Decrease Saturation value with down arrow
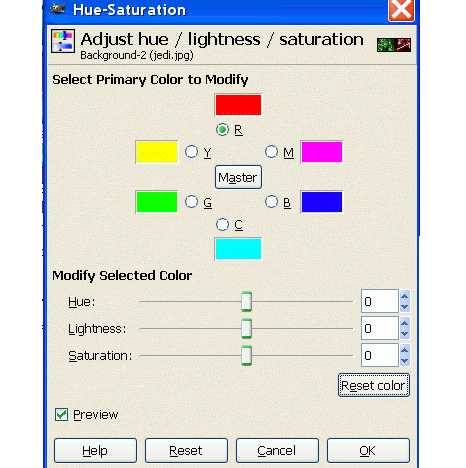Viewport: 466px width, 468px height. [405, 361]
